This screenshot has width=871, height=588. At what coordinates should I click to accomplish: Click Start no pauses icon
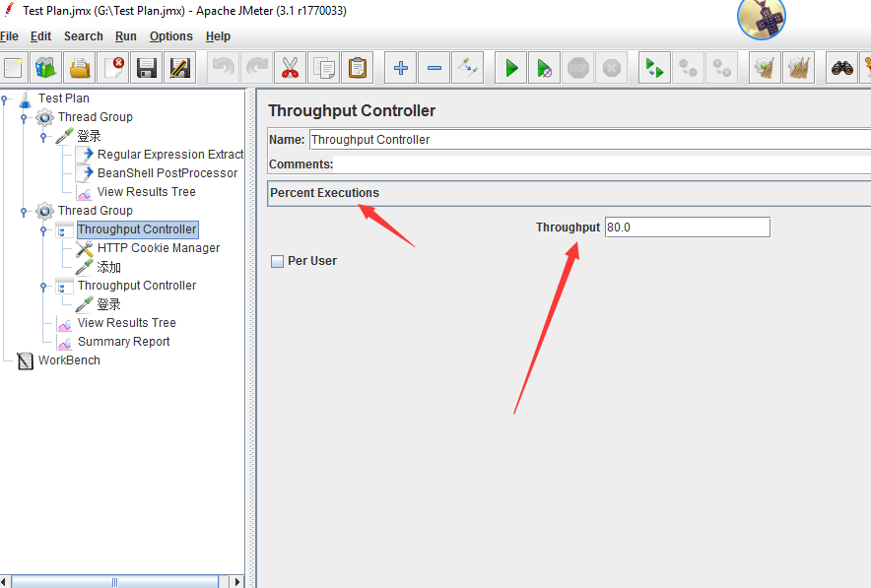pyautogui.click(x=544, y=68)
